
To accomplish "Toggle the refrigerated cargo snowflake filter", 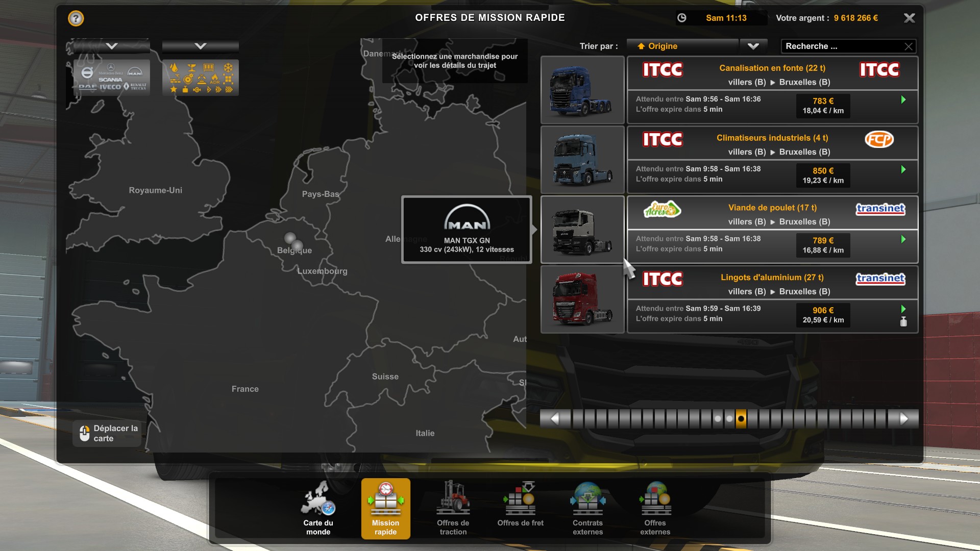I will (228, 67).
